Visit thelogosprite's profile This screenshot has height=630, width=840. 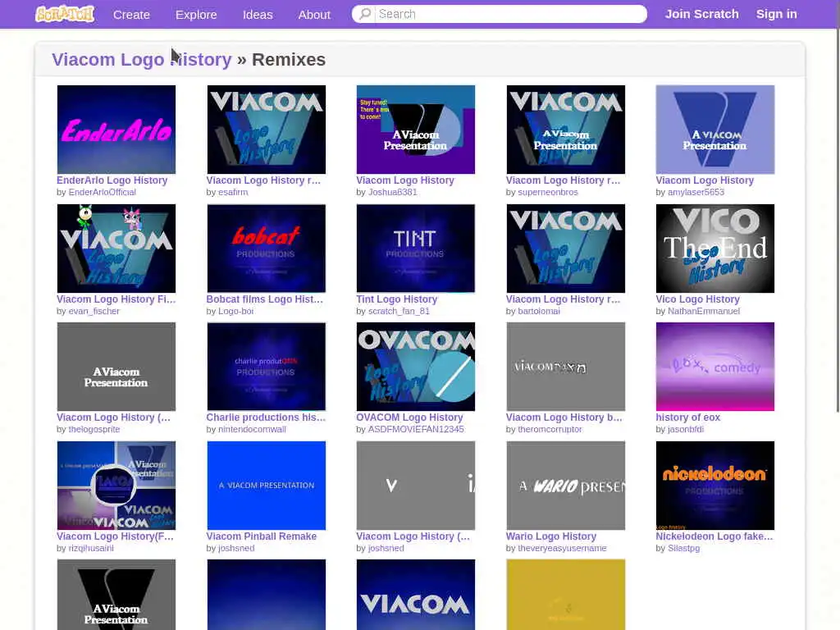coord(94,430)
